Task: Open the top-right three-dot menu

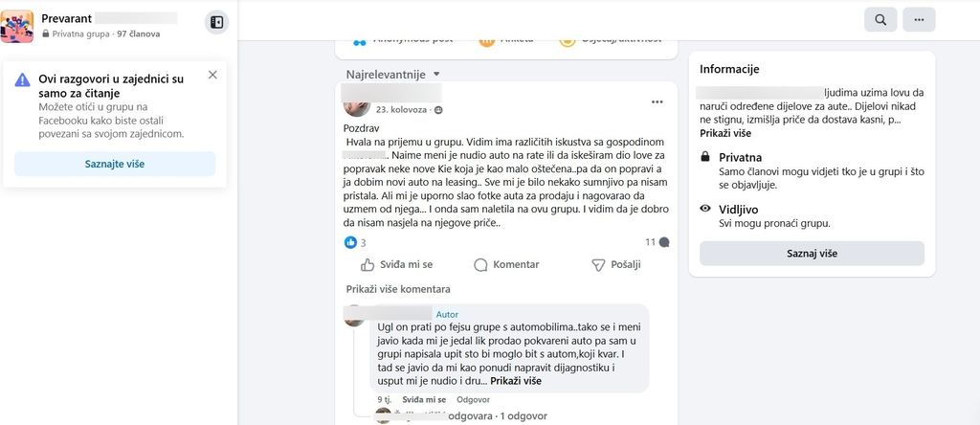Action: click(919, 19)
